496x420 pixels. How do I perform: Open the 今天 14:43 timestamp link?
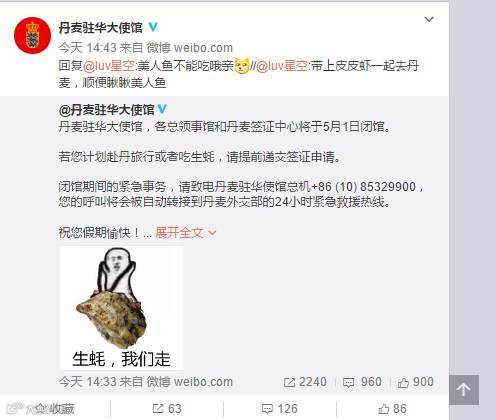pos(87,48)
